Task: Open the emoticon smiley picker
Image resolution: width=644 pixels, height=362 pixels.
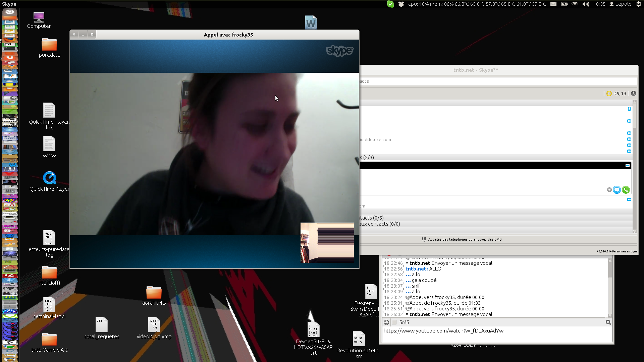Action: coord(386,322)
